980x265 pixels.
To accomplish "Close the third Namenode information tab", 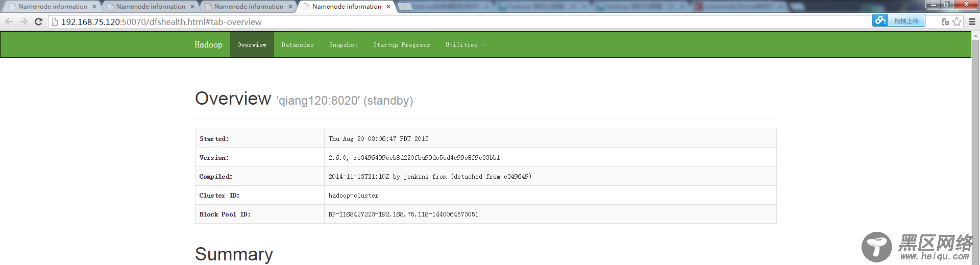I will click(x=290, y=7).
